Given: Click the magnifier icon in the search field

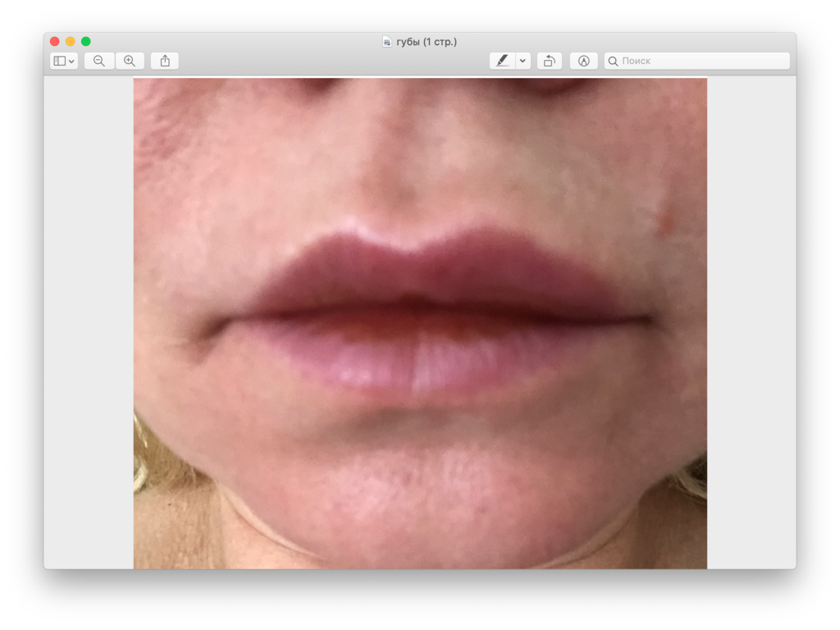Looking at the screenshot, I should (x=613, y=61).
